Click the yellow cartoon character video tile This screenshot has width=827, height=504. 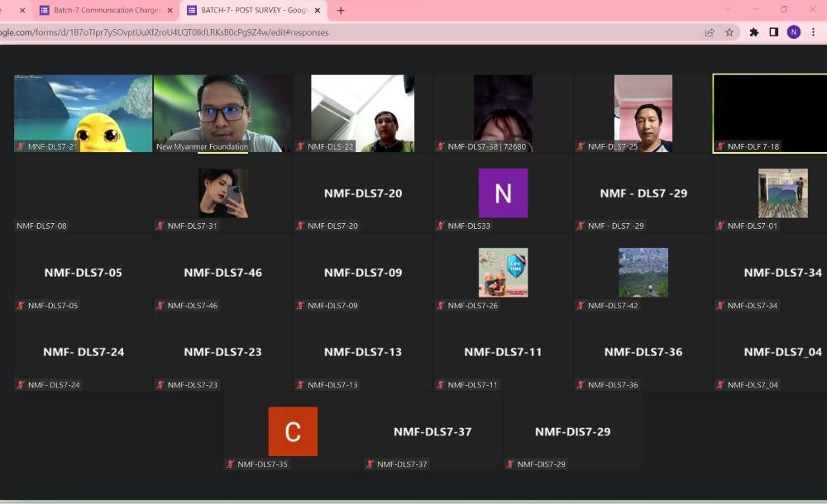tap(83, 113)
